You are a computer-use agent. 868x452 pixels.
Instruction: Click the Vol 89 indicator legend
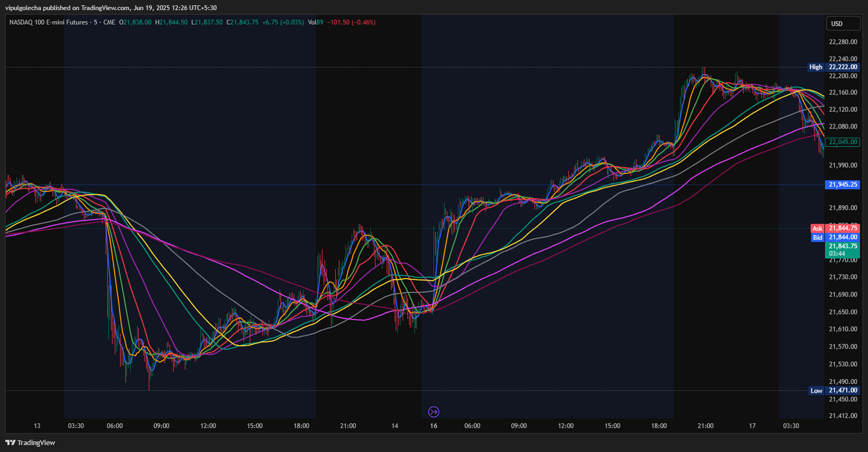(x=315, y=22)
